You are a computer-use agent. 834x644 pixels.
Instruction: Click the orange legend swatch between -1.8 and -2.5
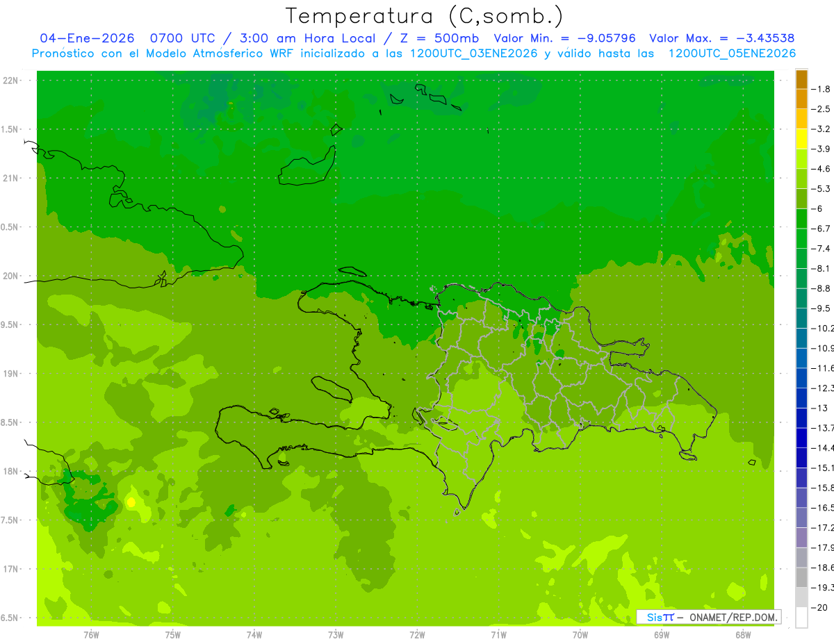tap(801, 99)
